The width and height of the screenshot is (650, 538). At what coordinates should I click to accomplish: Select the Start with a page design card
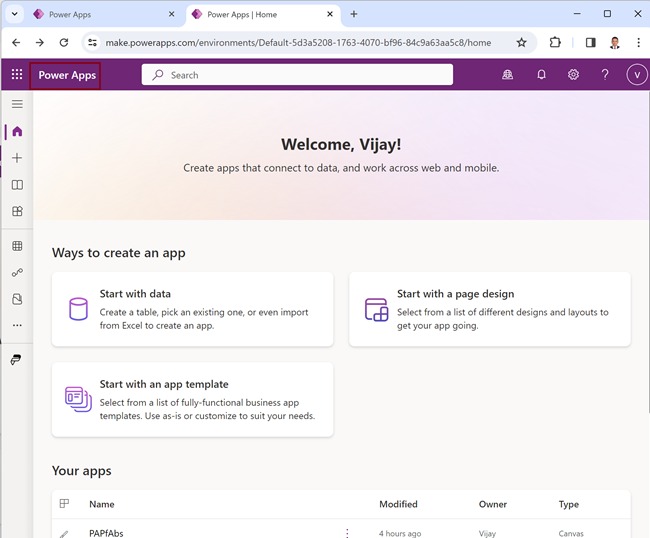[490, 309]
